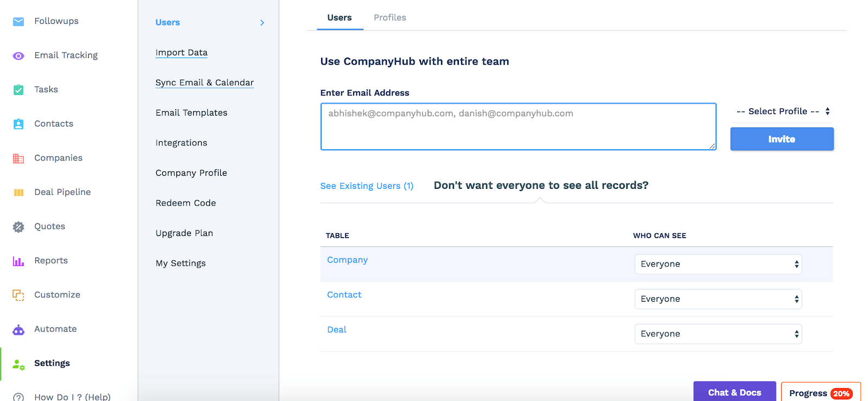
Task: Go to Automate
Action: point(55,329)
